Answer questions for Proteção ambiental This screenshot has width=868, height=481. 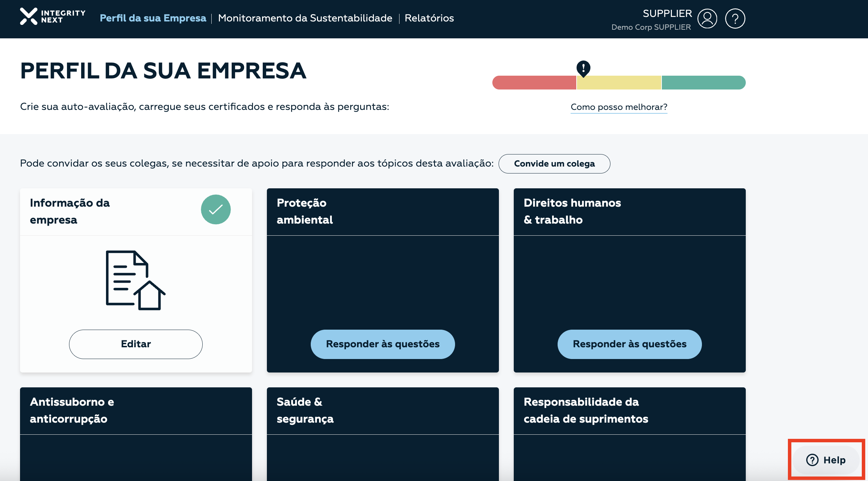coord(383,344)
